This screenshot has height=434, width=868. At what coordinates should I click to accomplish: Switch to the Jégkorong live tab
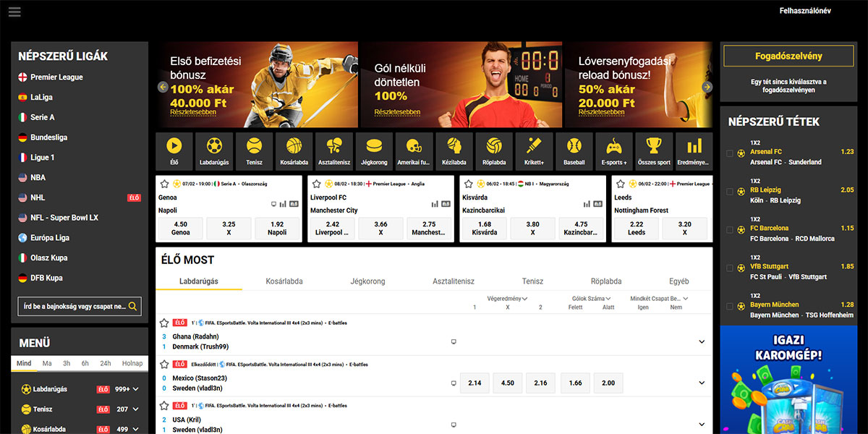pos(367,281)
